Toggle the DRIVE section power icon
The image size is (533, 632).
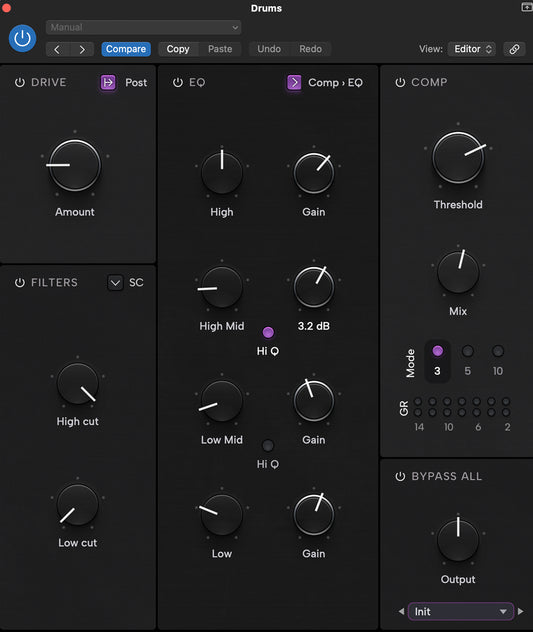coord(20,83)
